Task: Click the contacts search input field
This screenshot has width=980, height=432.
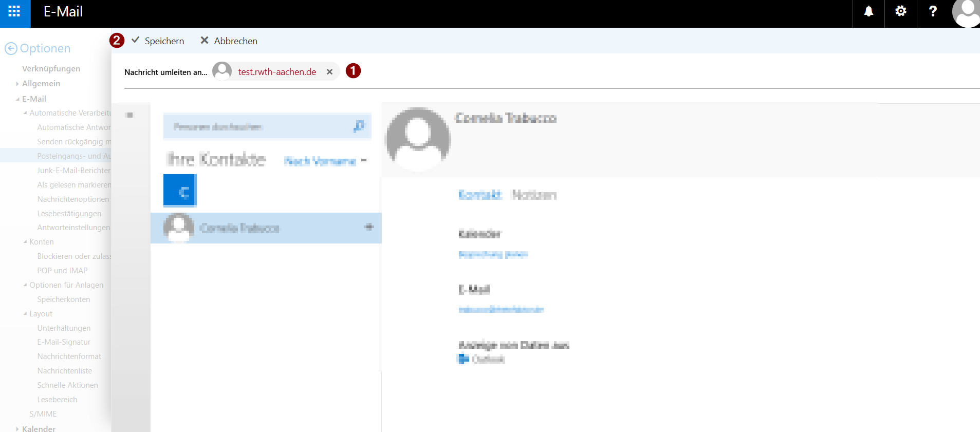Action: point(257,126)
